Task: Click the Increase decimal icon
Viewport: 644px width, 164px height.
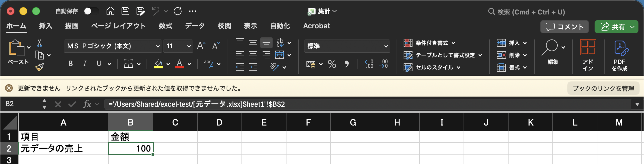Action: pyautogui.click(x=369, y=64)
